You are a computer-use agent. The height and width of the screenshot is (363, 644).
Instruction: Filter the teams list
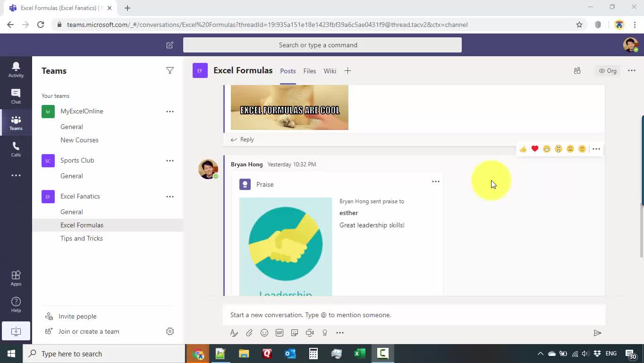(169, 70)
